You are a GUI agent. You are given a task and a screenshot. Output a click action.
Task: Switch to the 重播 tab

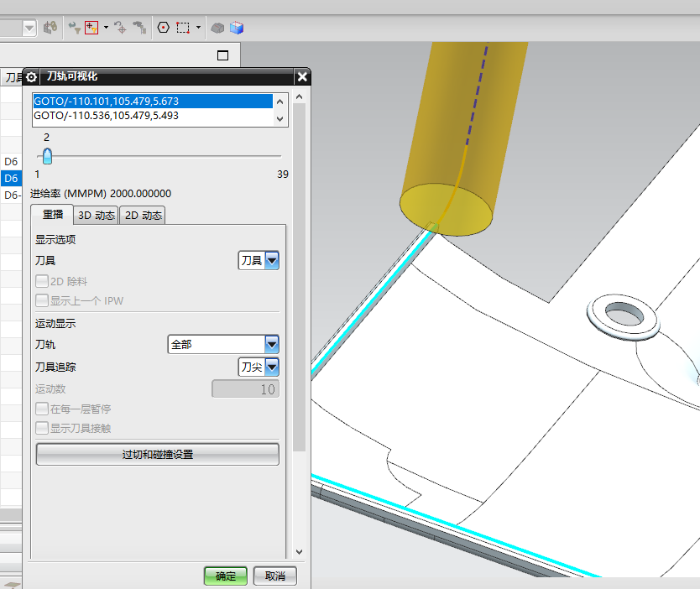coord(53,215)
